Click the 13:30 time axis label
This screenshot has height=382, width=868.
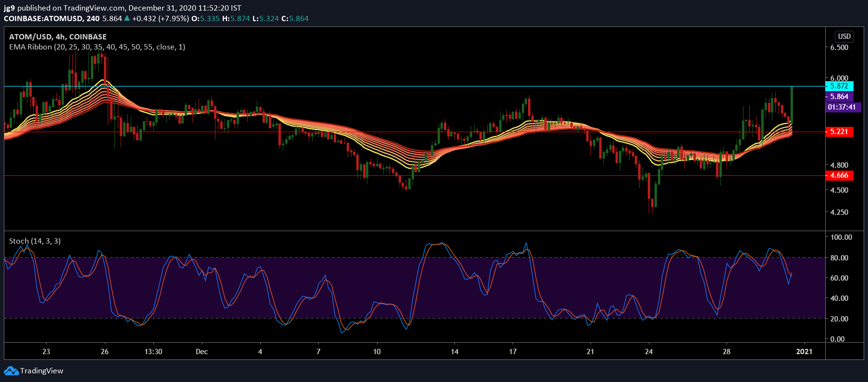tap(153, 352)
